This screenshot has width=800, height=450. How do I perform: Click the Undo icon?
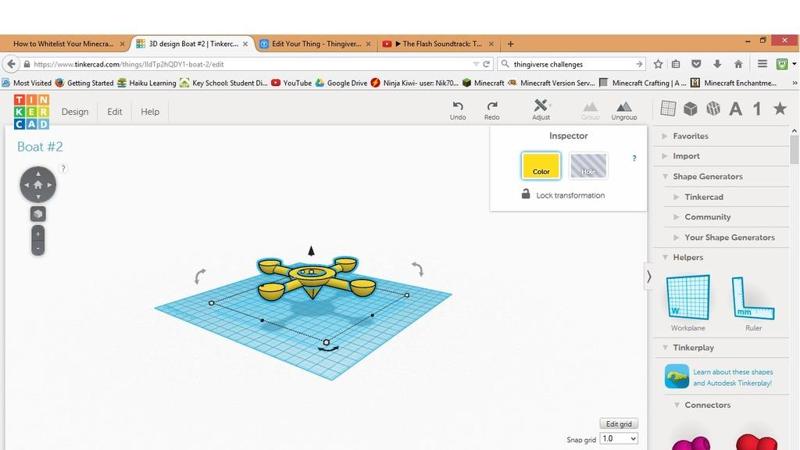click(x=458, y=106)
